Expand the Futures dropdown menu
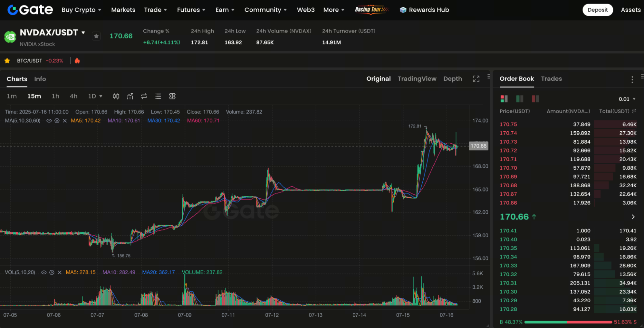644x328 pixels. tap(191, 10)
